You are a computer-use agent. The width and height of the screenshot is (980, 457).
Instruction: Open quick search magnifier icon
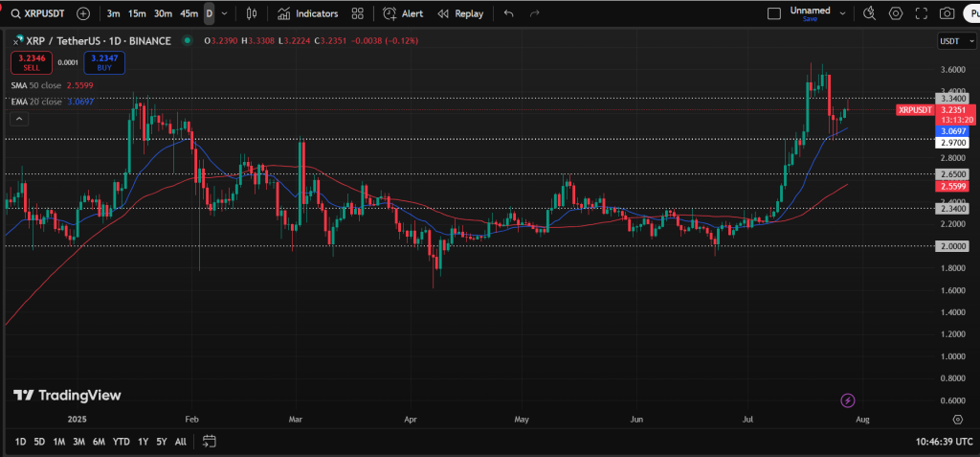coord(869,13)
